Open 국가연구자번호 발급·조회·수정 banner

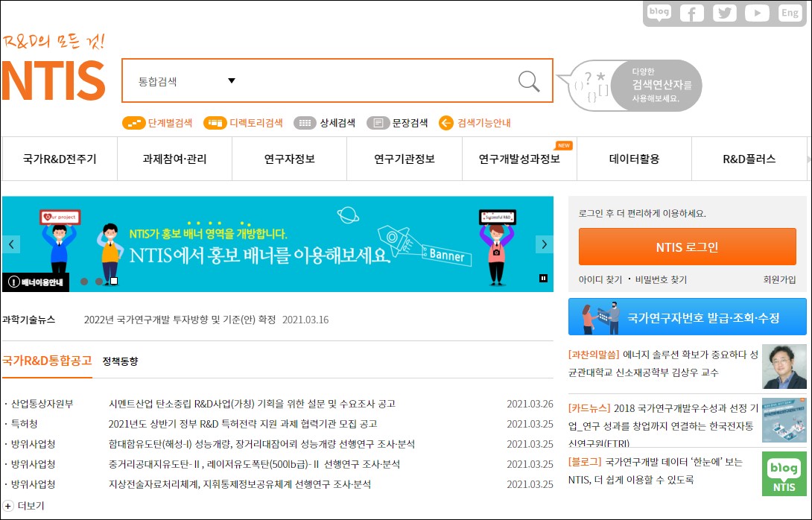pyautogui.click(x=687, y=317)
